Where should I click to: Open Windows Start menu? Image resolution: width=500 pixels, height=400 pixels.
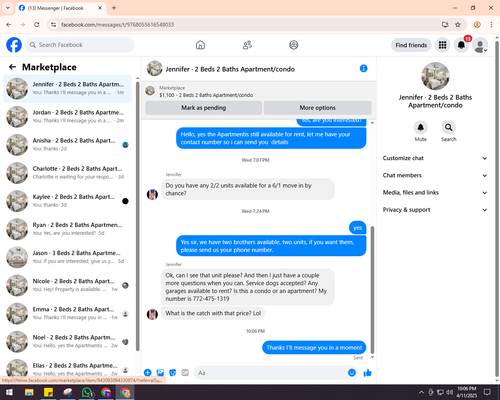tap(9, 392)
